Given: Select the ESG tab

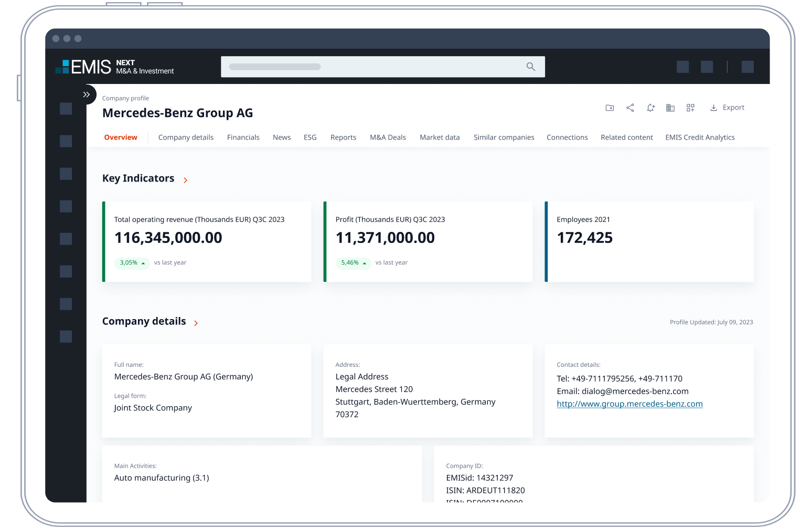Looking at the screenshot, I should [x=310, y=137].
